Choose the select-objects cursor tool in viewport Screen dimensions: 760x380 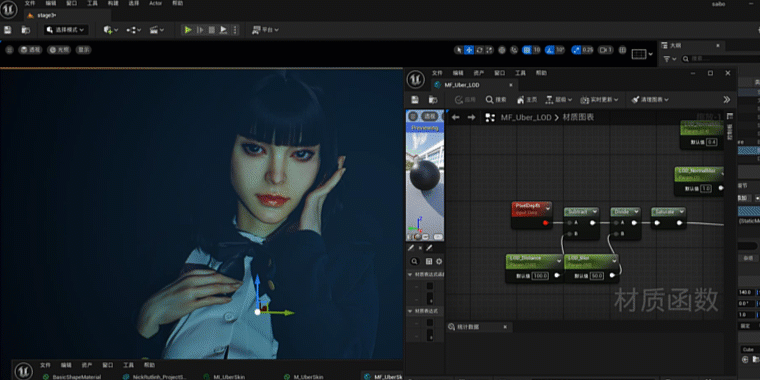[459, 50]
